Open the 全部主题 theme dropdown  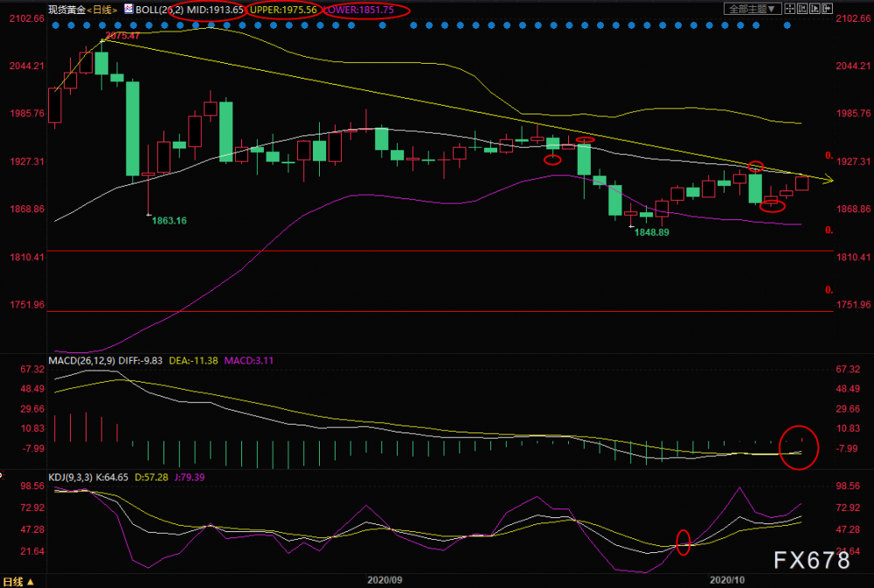click(753, 9)
